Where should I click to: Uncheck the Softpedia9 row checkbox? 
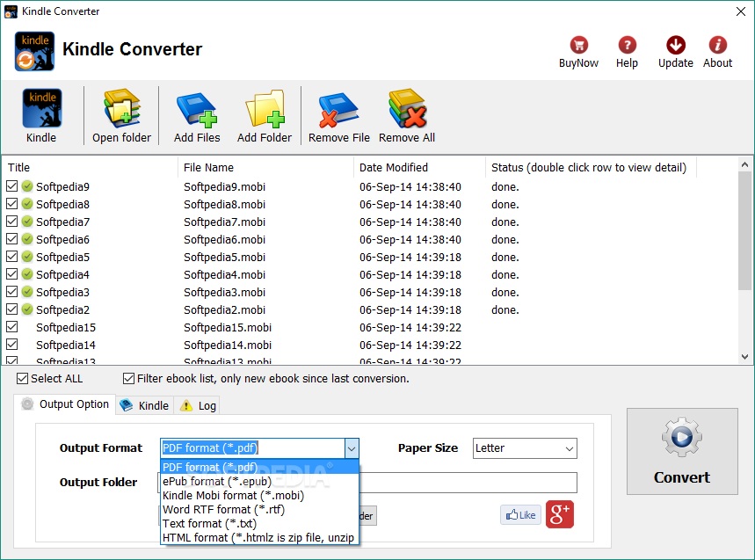coord(12,185)
